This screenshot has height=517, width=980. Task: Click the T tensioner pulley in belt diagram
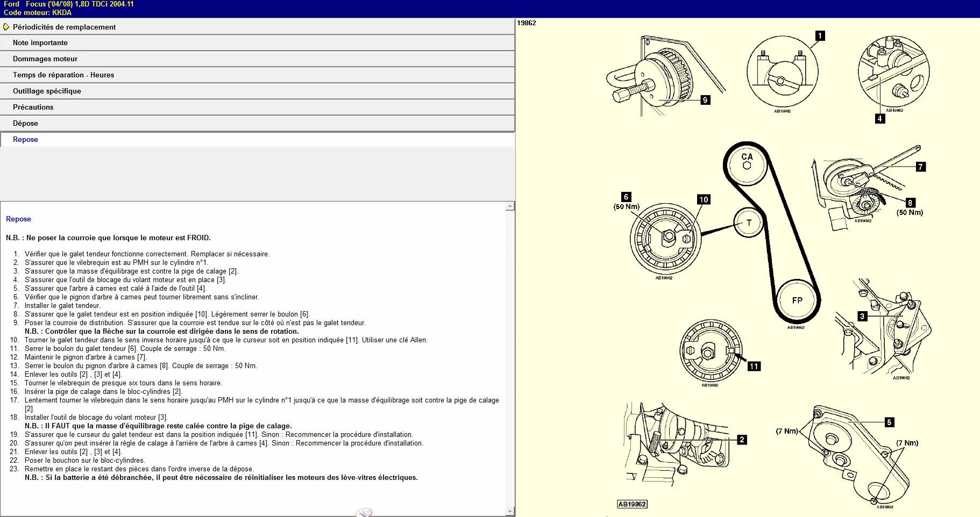tap(749, 222)
